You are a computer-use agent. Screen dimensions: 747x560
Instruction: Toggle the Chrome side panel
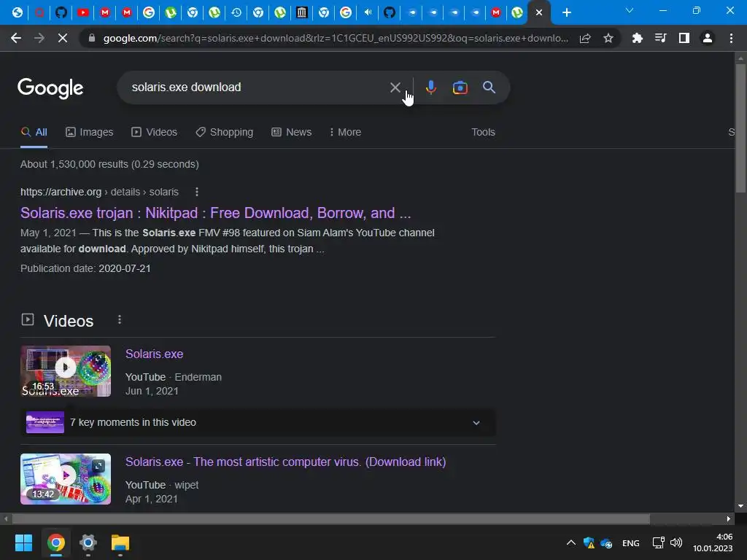pyautogui.click(x=684, y=38)
